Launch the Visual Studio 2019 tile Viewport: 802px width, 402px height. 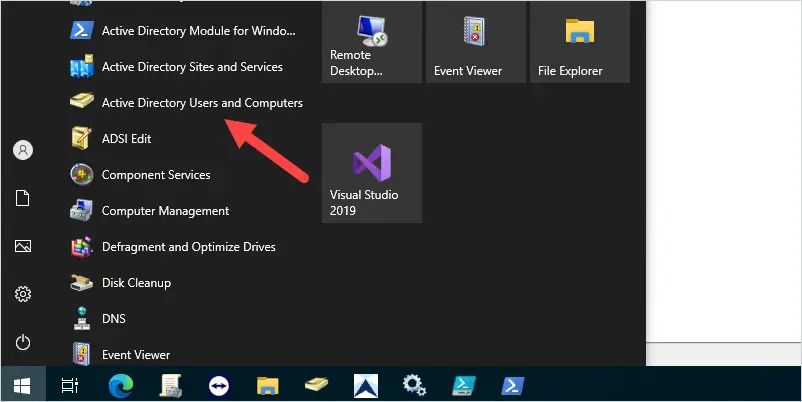click(x=372, y=173)
